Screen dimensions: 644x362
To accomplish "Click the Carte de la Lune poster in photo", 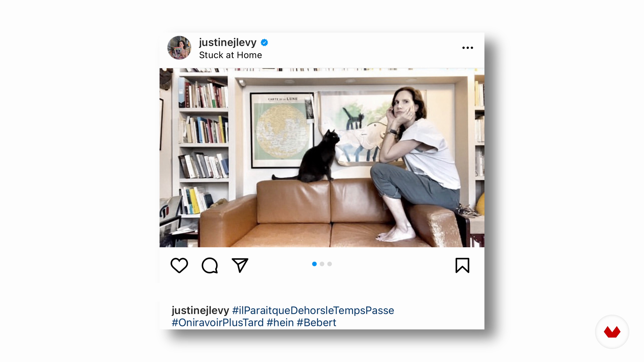I will (x=282, y=130).
